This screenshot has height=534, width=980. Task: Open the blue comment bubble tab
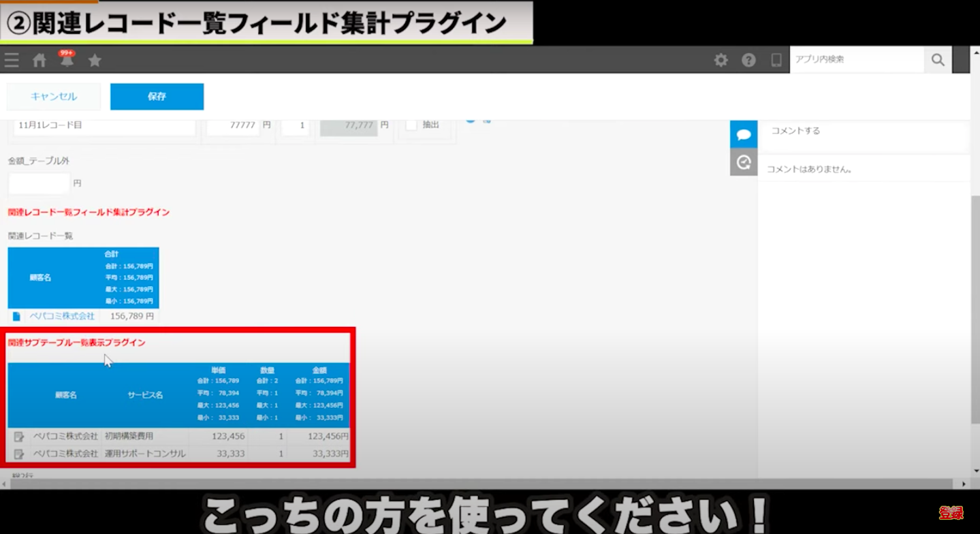coord(743,134)
